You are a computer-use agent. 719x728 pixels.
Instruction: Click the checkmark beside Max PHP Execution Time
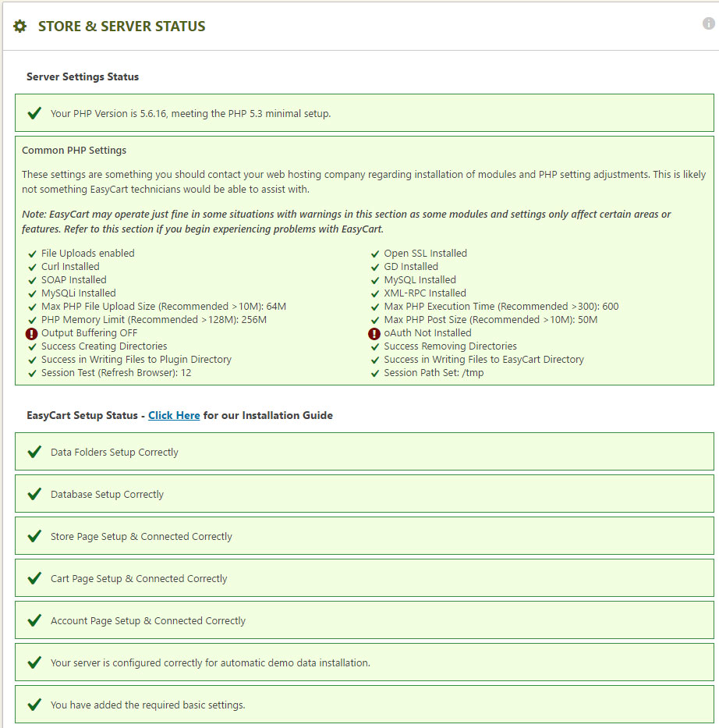pyautogui.click(x=375, y=307)
